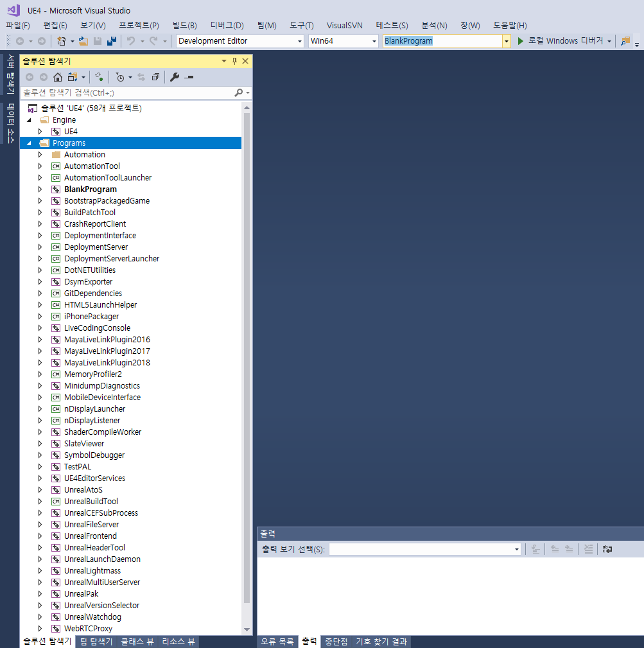Screen dimensions: 644x648
Task: Expand the CrashReportClient project node
Action: click(40, 224)
